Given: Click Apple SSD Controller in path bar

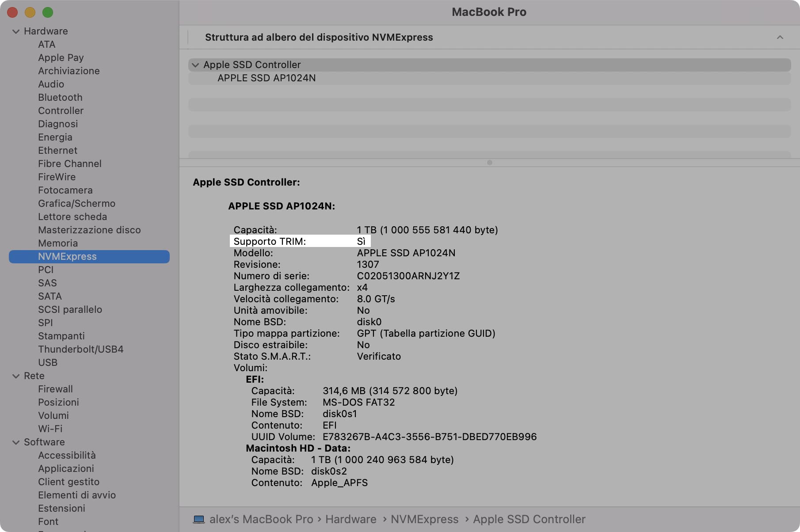Looking at the screenshot, I should (x=529, y=519).
